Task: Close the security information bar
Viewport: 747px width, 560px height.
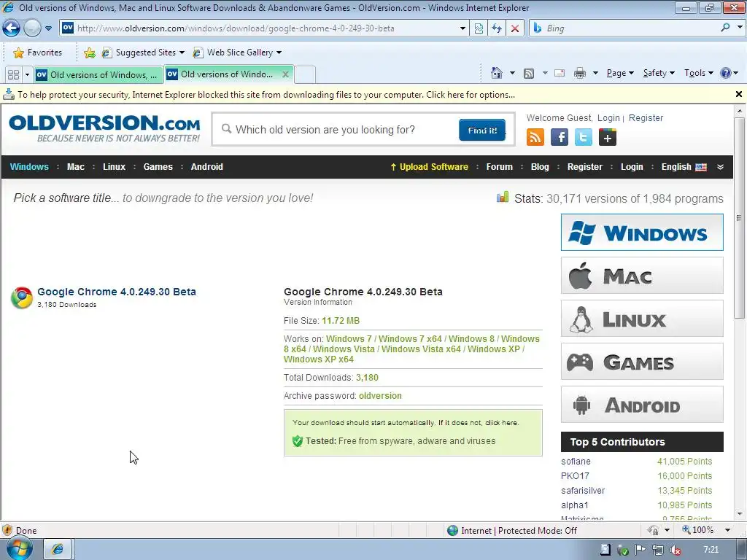Action: [x=738, y=94]
